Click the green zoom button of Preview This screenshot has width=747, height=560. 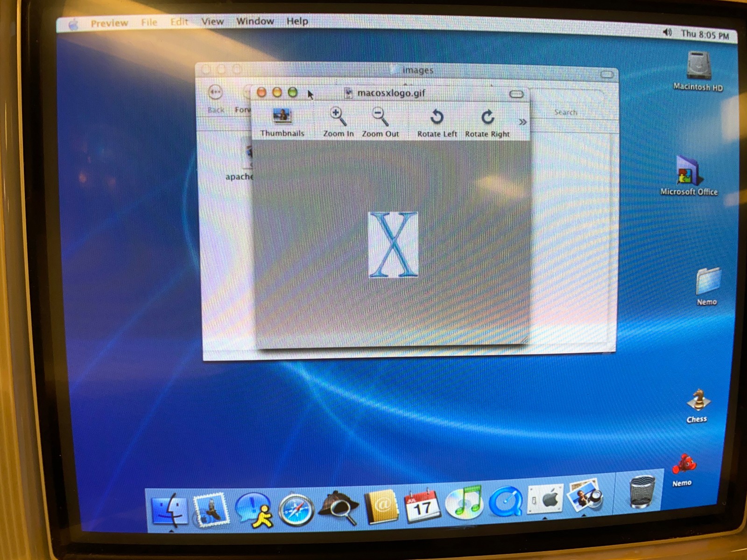click(293, 92)
